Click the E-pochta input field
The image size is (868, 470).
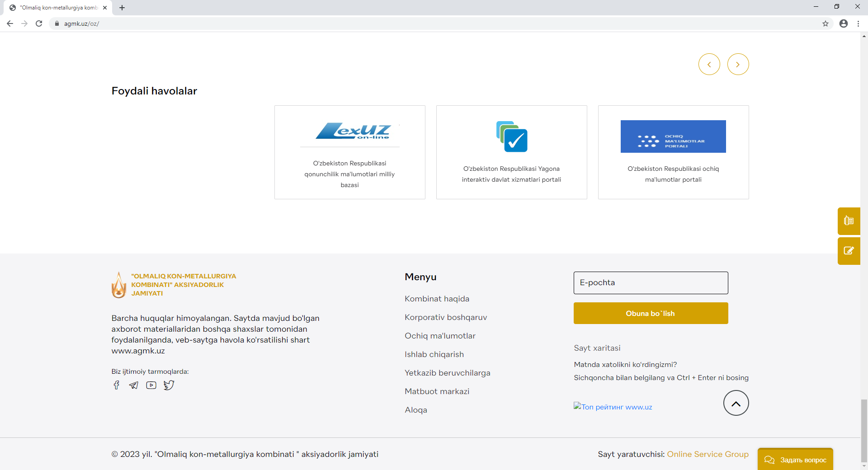(x=651, y=283)
